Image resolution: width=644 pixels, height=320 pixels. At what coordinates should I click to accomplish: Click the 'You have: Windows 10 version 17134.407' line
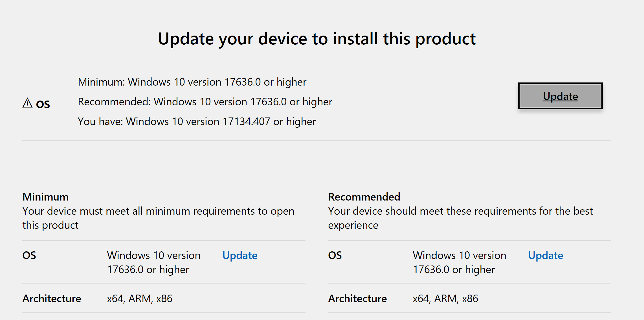coord(197,121)
